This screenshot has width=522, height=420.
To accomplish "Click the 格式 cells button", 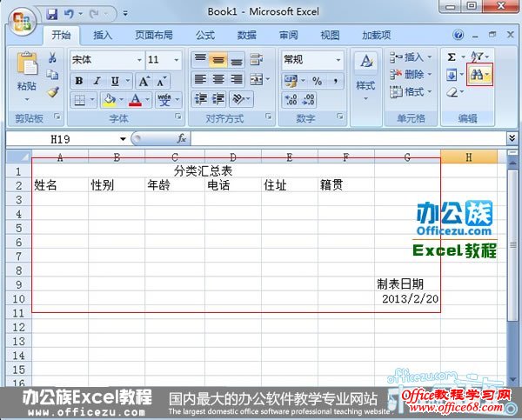I will [410, 92].
